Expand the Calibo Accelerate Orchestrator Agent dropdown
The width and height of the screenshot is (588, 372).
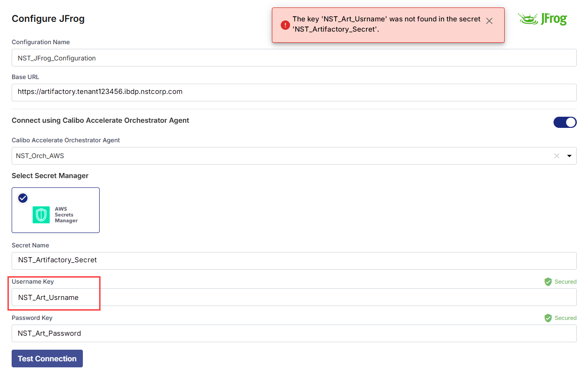click(569, 156)
